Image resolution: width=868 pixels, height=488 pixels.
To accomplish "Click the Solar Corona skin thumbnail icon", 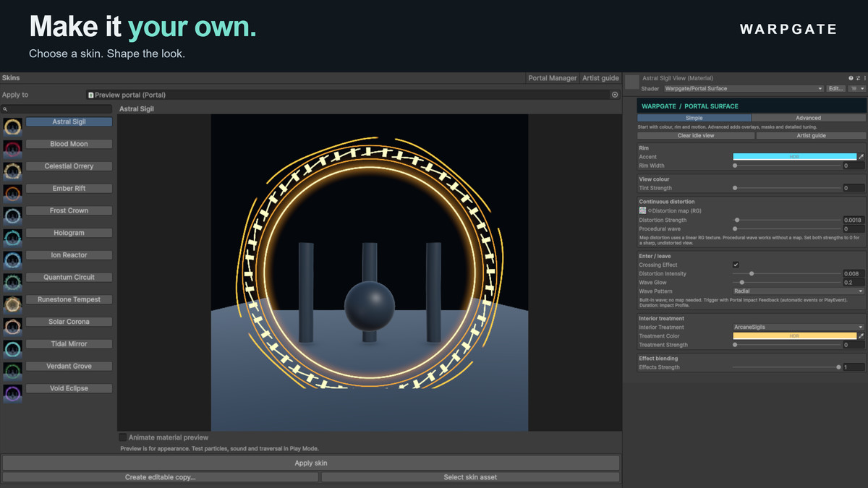I will coord(12,328).
